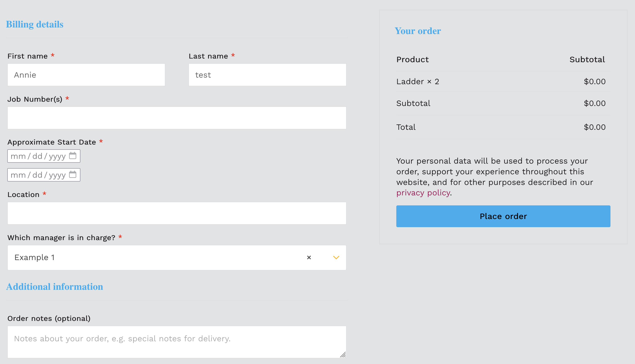This screenshot has width=635, height=364.
Task: Click the Total label in order table
Action: [x=406, y=127]
